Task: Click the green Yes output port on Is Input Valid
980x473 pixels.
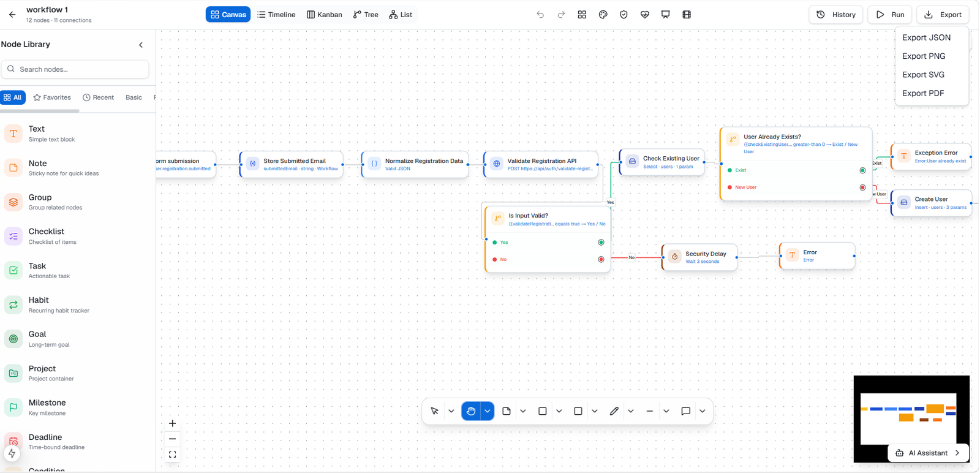Action: point(601,243)
